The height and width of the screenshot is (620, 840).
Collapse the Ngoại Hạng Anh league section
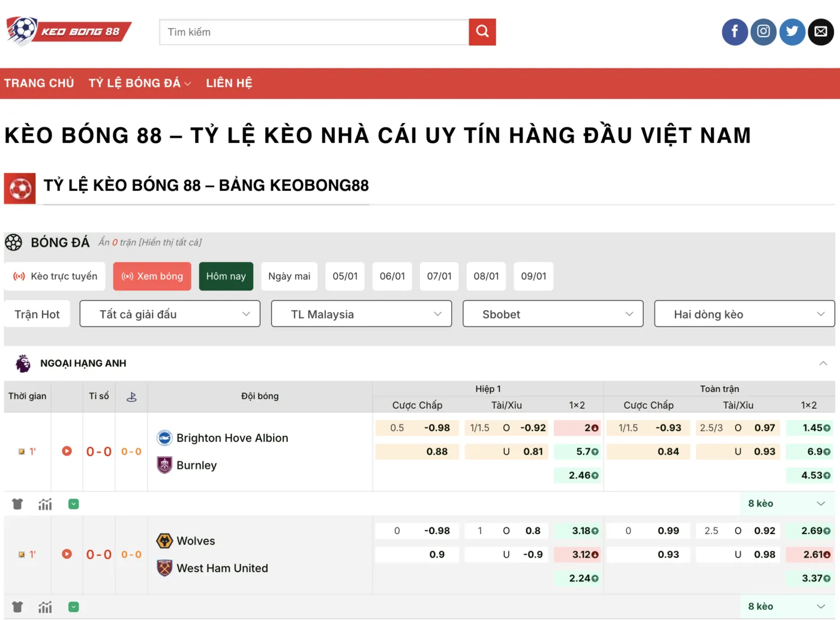(x=823, y=363)
